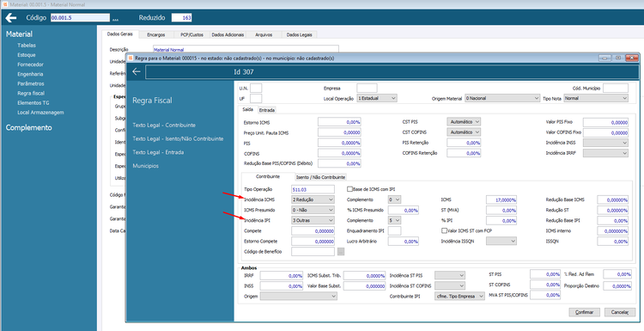This screenshot has width=644, height=331.
Task: Open Texto Legal - Contribuinte in sidebar
Action: pyautogui.click(x=164, y=125)
